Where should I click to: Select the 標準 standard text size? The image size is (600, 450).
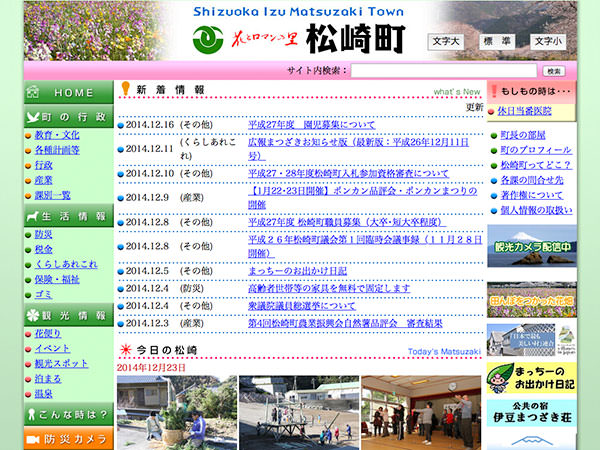[496, 41]
